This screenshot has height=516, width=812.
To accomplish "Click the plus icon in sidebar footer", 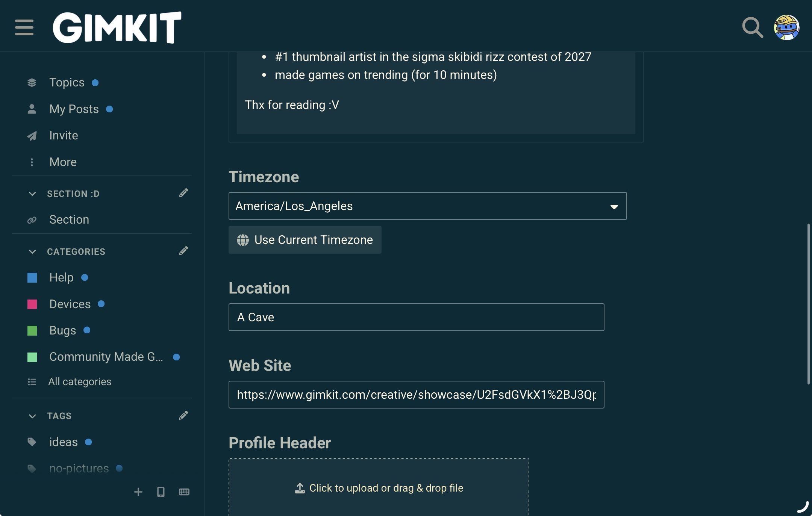I will (x=138, y=492).
